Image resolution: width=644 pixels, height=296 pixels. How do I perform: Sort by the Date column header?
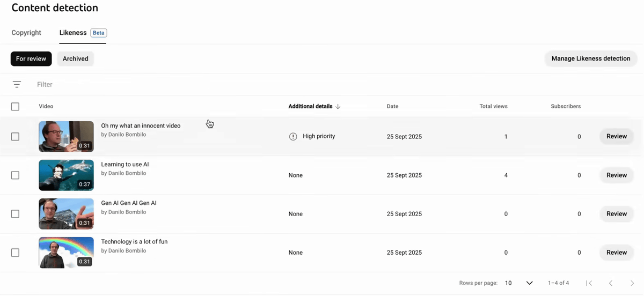[392, 107]
